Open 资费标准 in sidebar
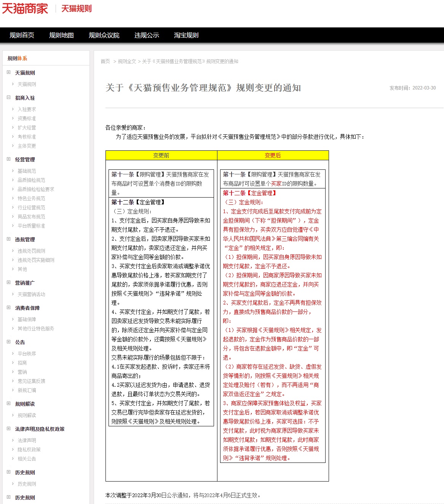This screenshot has height=504, width=444. click(27, 118)
